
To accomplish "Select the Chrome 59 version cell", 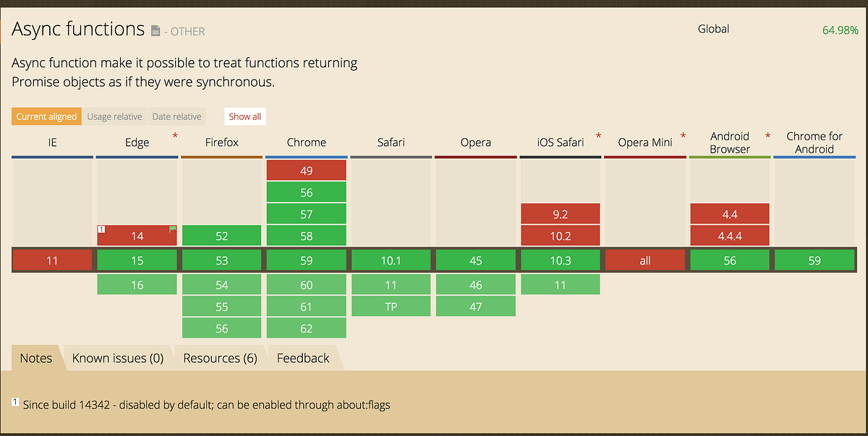I will (306, 259).
